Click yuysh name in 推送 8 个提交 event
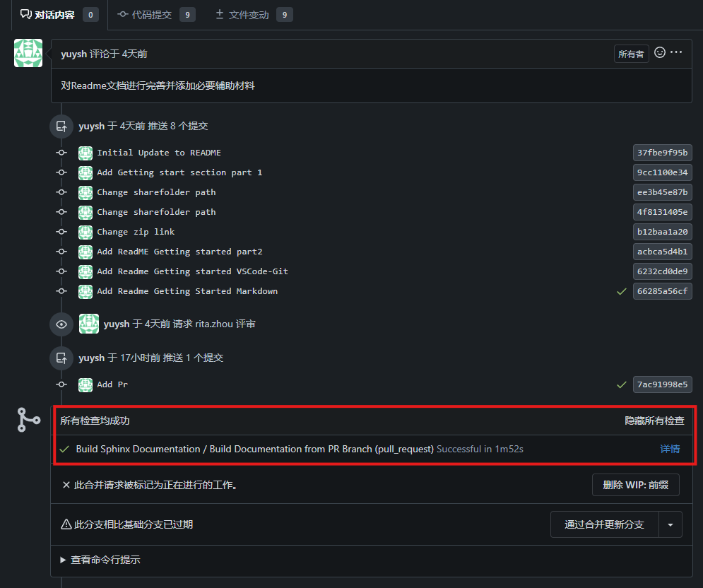 (x=91, y=126)
